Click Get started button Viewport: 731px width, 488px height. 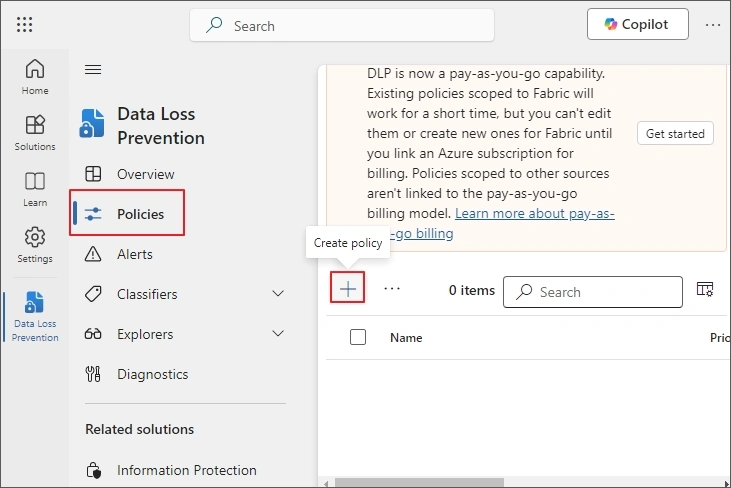(675, 134)
